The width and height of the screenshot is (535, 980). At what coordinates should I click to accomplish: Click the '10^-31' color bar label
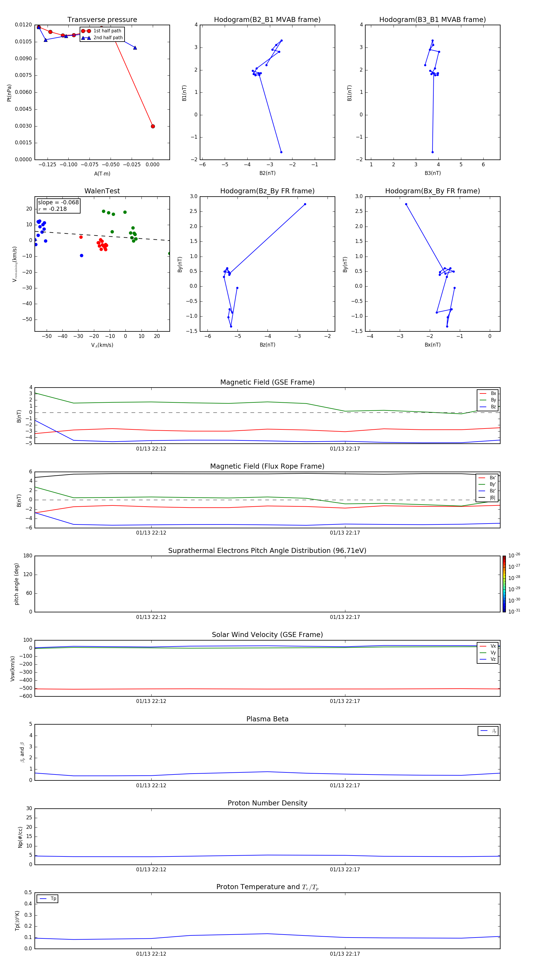[514, 611]
